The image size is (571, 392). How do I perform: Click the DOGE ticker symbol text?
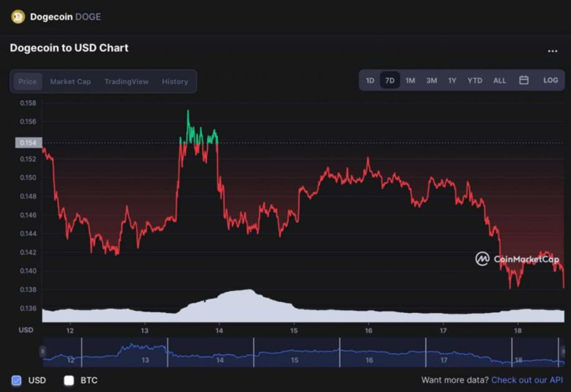click(88, 17)
